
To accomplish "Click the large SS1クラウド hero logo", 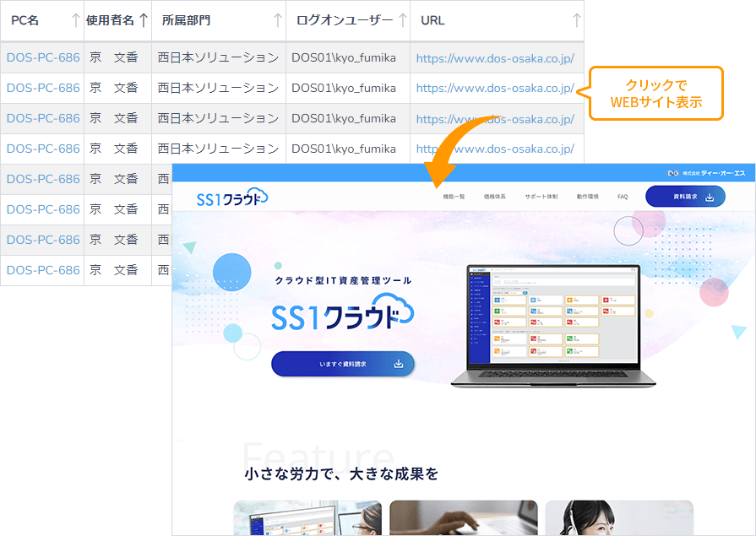I will (343, 313).
